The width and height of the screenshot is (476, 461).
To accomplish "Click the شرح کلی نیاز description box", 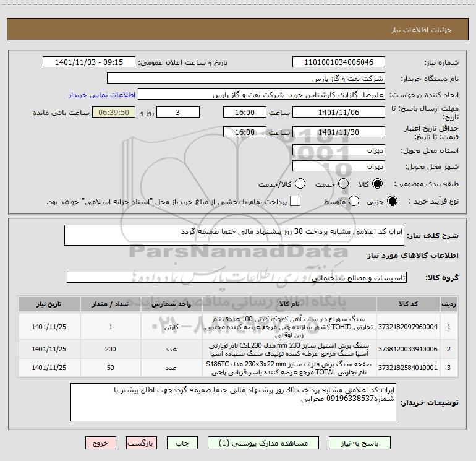I will 234,235.
